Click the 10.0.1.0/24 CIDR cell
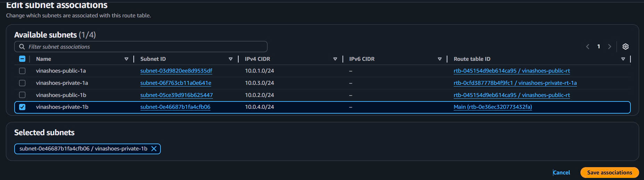644x180 pixels. point(259,71)
